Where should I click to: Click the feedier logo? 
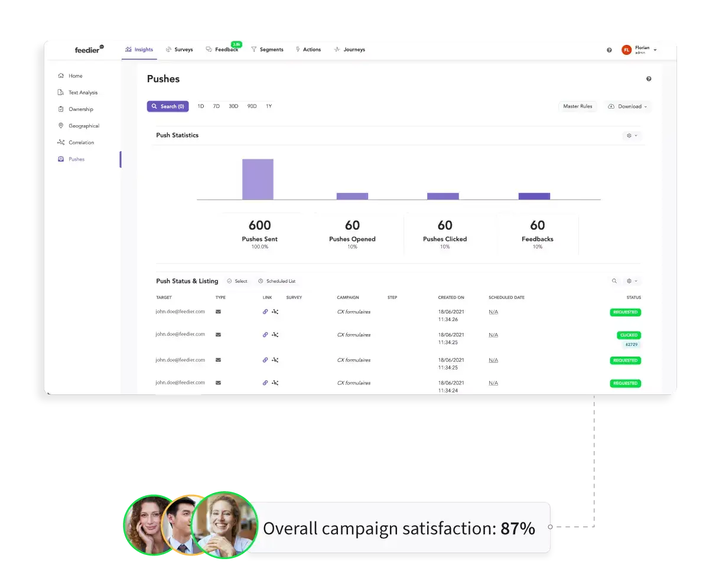point(89,50)
